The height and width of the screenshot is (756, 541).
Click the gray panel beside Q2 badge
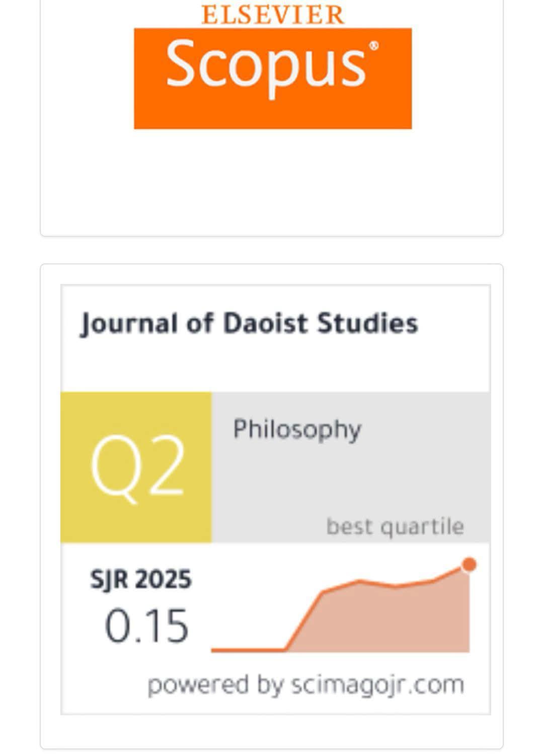point(351,467)
